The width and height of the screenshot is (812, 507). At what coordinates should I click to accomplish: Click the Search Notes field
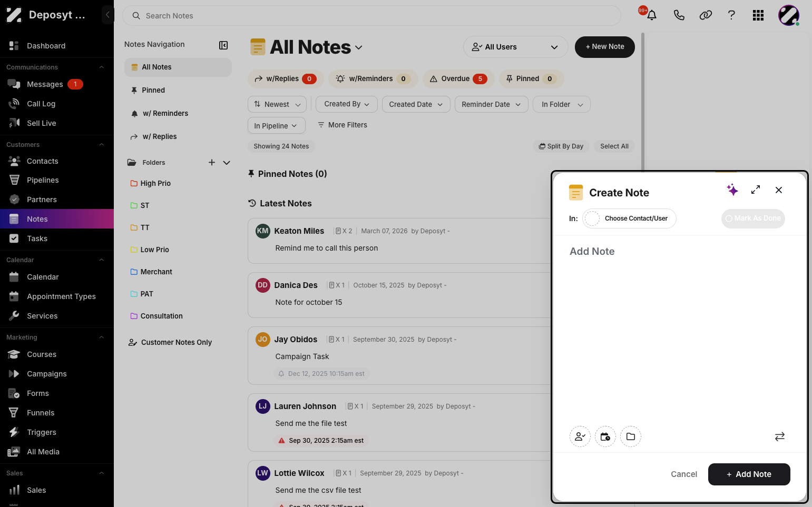pos(371,16)
